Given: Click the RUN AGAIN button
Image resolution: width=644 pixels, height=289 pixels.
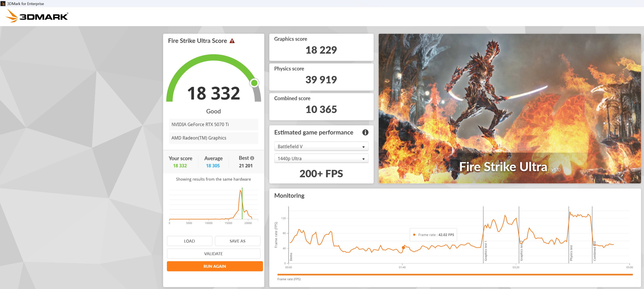Looking at the screenshot, I should click(x=215, y=266).
